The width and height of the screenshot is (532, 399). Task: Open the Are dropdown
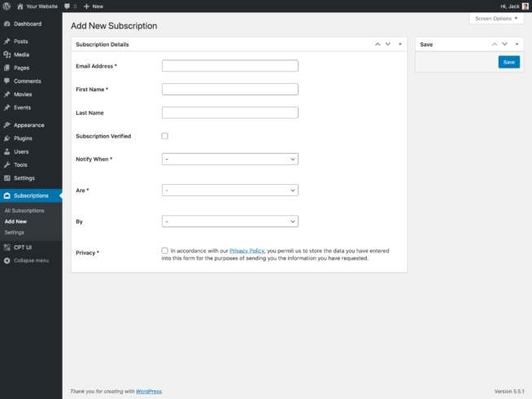coord(229,190)
